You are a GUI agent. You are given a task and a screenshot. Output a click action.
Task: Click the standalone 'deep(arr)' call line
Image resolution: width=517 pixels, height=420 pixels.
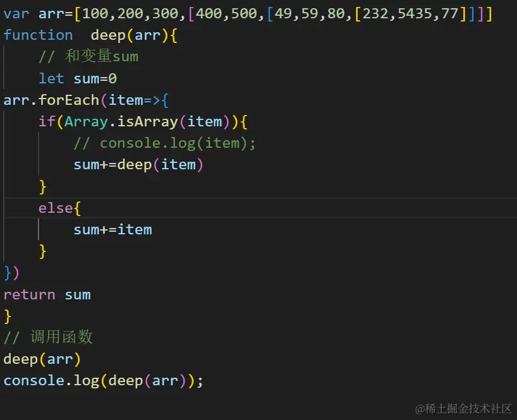42,359
